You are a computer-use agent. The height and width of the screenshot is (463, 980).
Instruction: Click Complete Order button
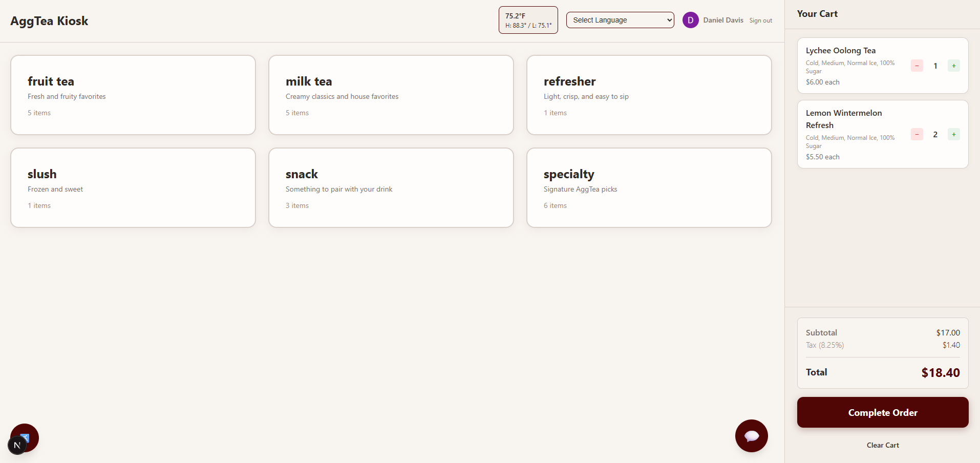[x=883, y=412]
